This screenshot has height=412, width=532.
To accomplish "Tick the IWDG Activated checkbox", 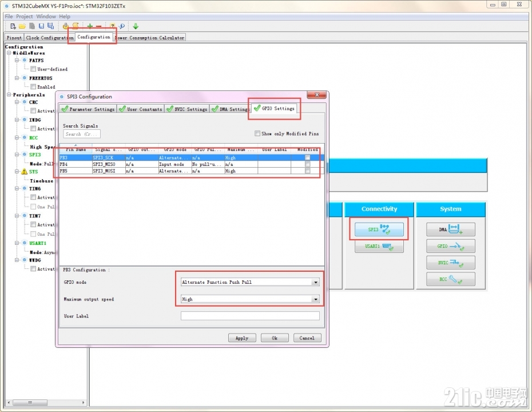I will coord(33,128).
